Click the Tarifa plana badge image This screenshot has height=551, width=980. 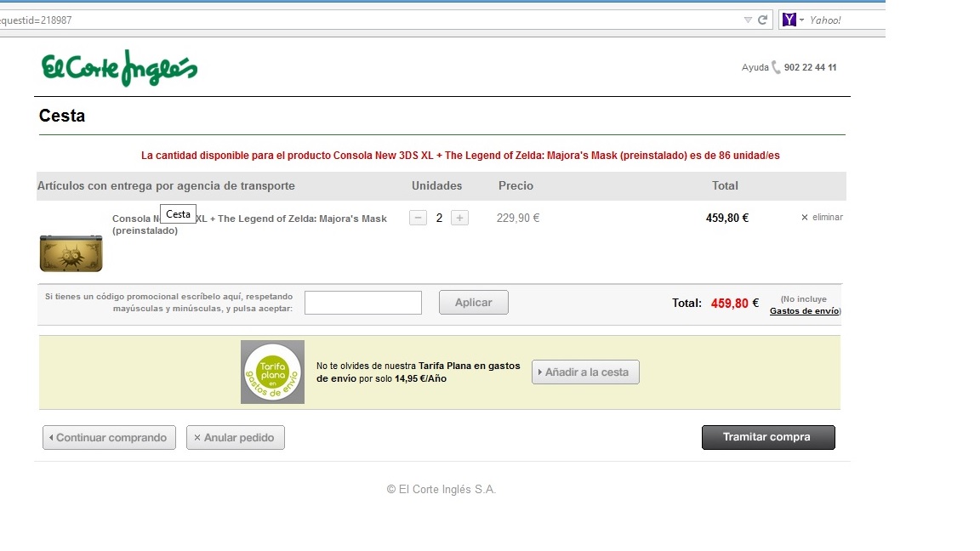[272, 372]
